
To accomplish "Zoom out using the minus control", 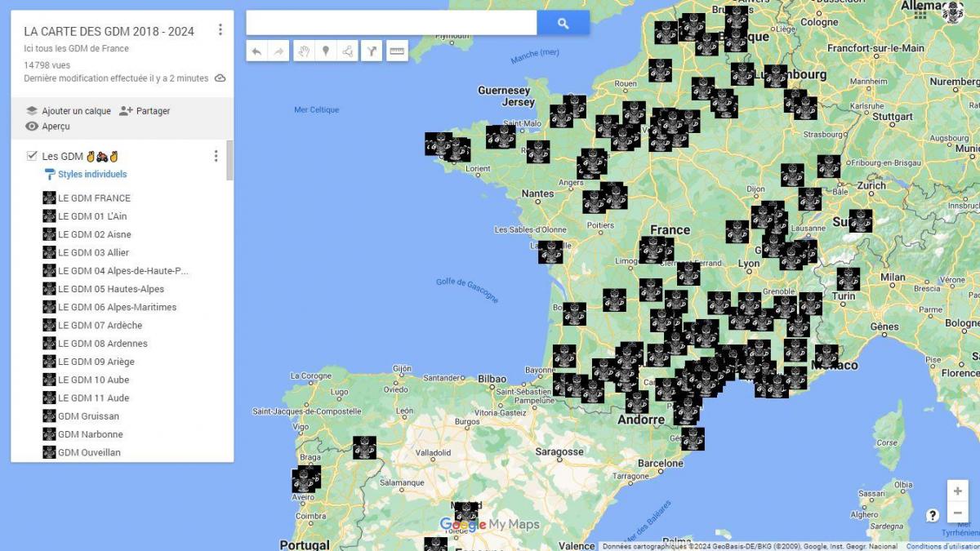I will pyautogui.click(x=957, y=514).
